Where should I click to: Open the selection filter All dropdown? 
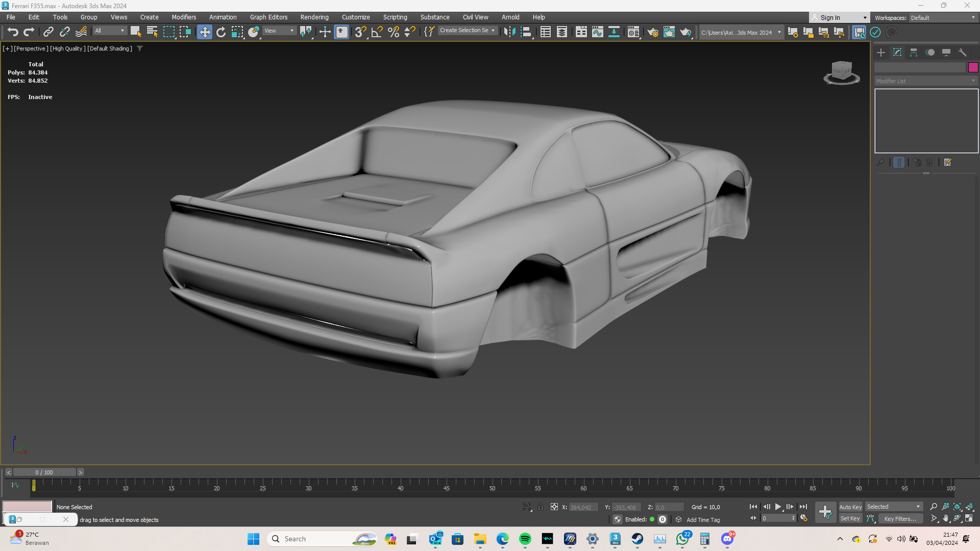(110, 31)
